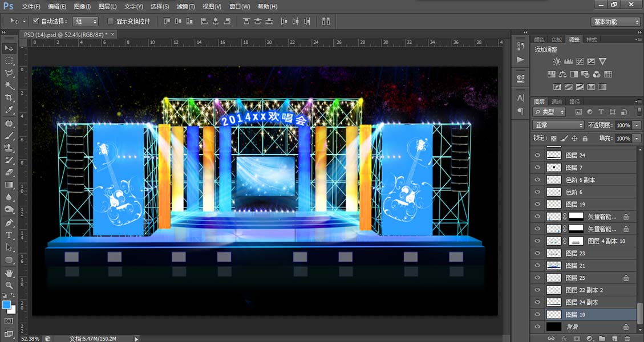644x342 pixels.
Task: Open the 图像(I) menu
Action: 83,7
